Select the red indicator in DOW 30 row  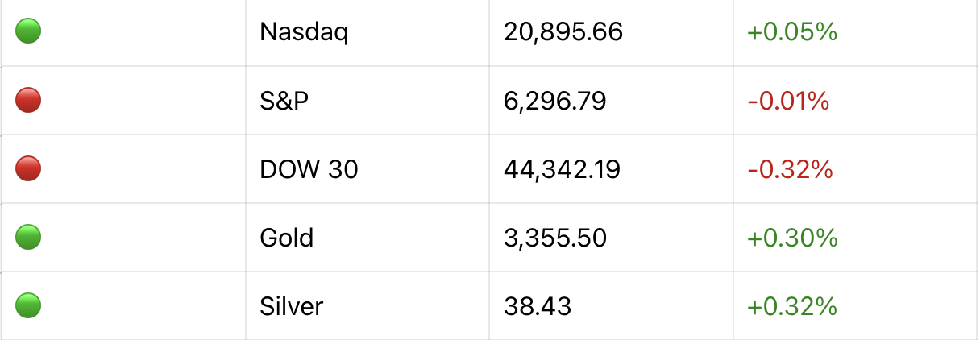[28, 169]
